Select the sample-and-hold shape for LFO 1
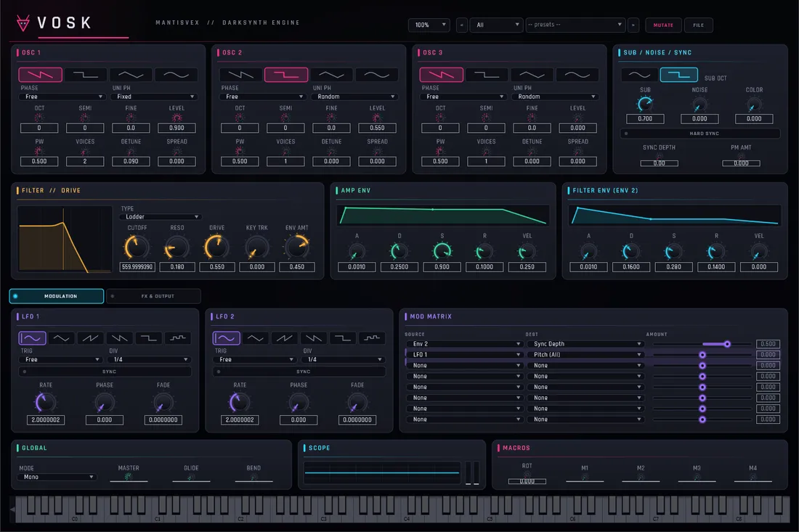 [178, 338]
